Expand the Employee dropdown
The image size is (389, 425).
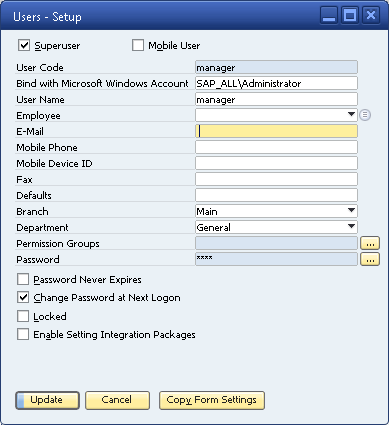click(x=351, y=115)
